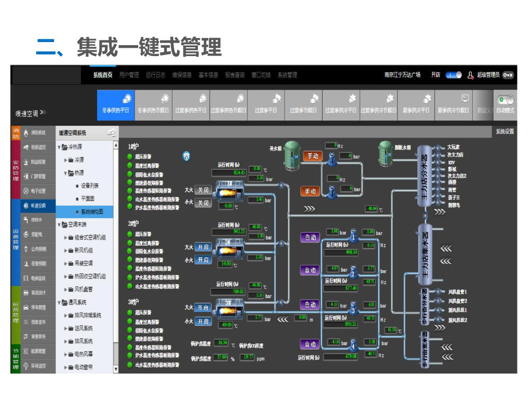Collapse the 空调末端 tree node
This screenshot has height=399, width=532.
tap(59, 225)
